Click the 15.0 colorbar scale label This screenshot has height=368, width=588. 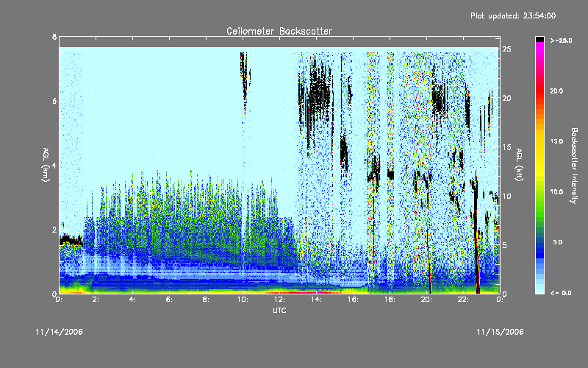click(x=556, y=141)
